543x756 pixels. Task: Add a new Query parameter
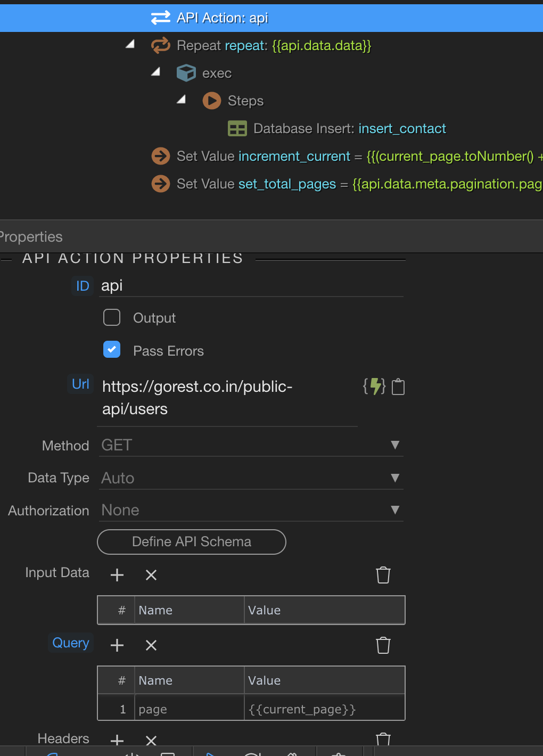tap(117, 645)
